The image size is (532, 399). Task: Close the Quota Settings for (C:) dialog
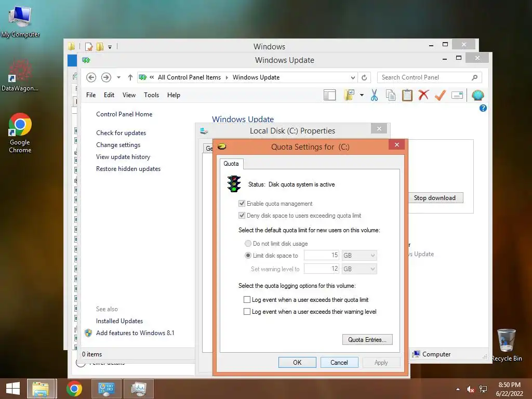396,145
